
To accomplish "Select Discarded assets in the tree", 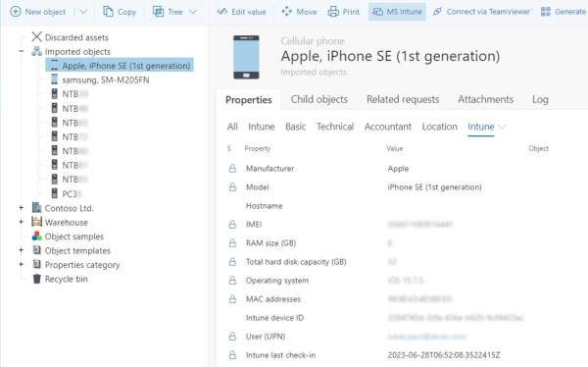I will click(x=76, y=37).
